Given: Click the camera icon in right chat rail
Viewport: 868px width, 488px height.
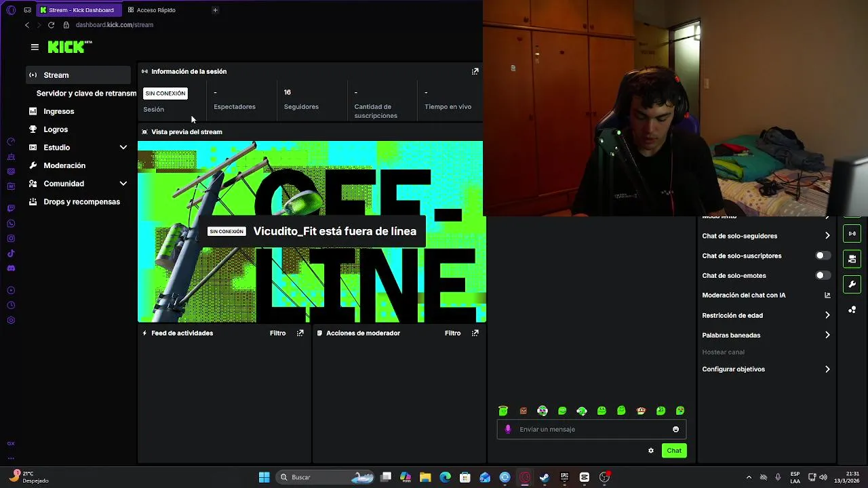Looking at the screenshot, I should [x=852, y=259].
